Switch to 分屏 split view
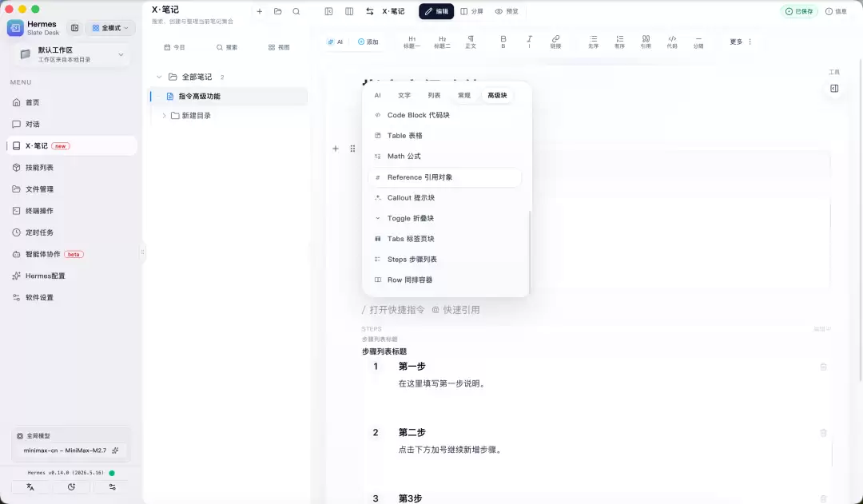 point(471,11)
